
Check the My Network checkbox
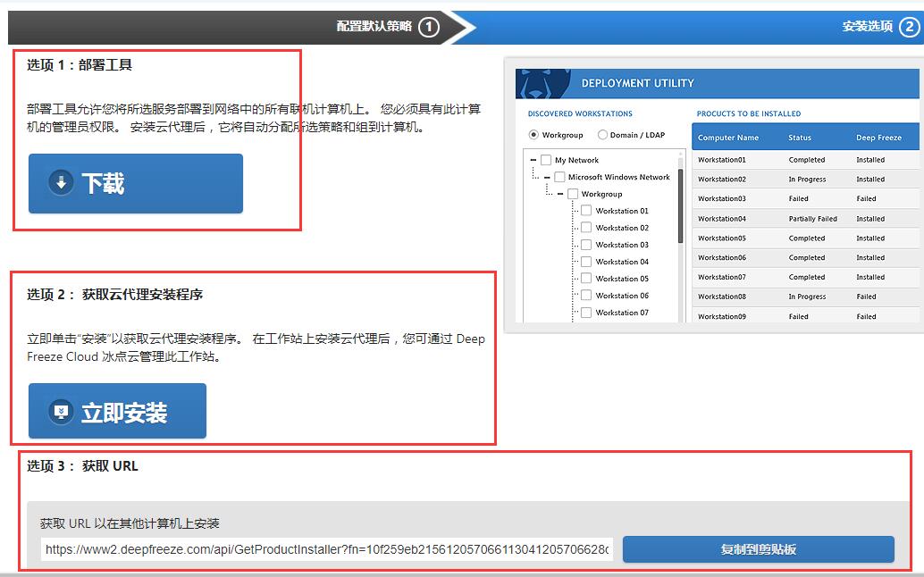[546, 161]
